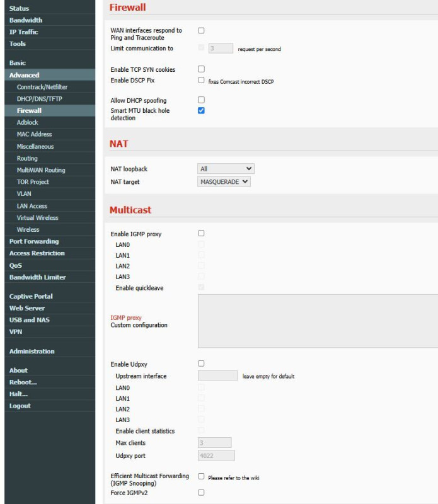Check the Enable DSCP Fix option

pyautogui.click(x=201, y=80)
